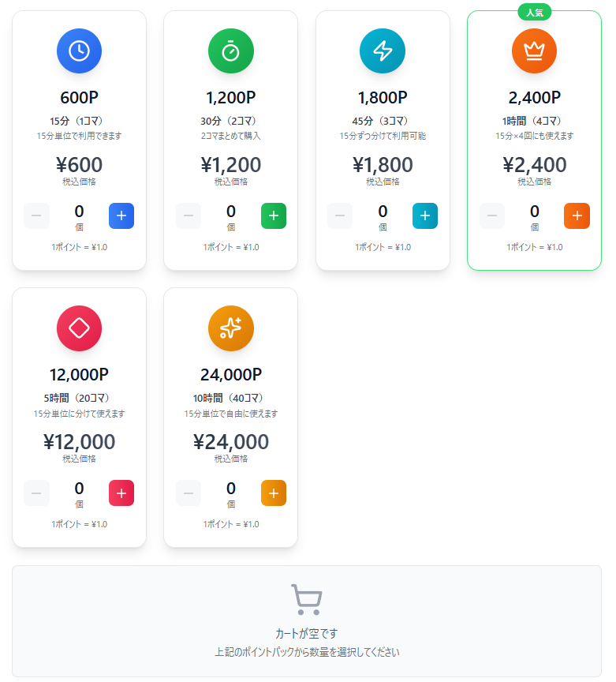Click the sparkle icon on 24,000P pack
Screen dimensions: 616x682
(x=230, y=328)
